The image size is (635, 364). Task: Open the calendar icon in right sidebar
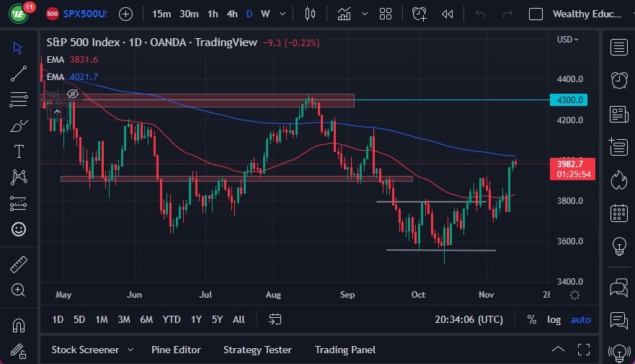tap(618, 213)
